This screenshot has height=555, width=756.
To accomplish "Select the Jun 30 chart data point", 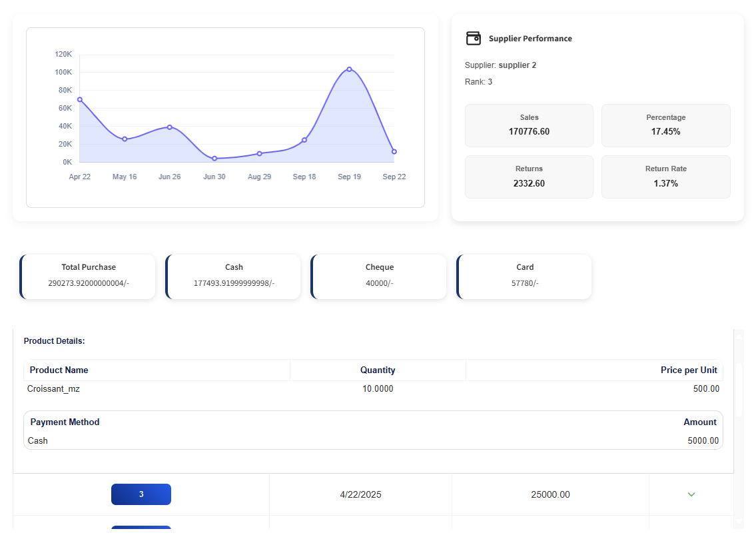I will [214, 158].
